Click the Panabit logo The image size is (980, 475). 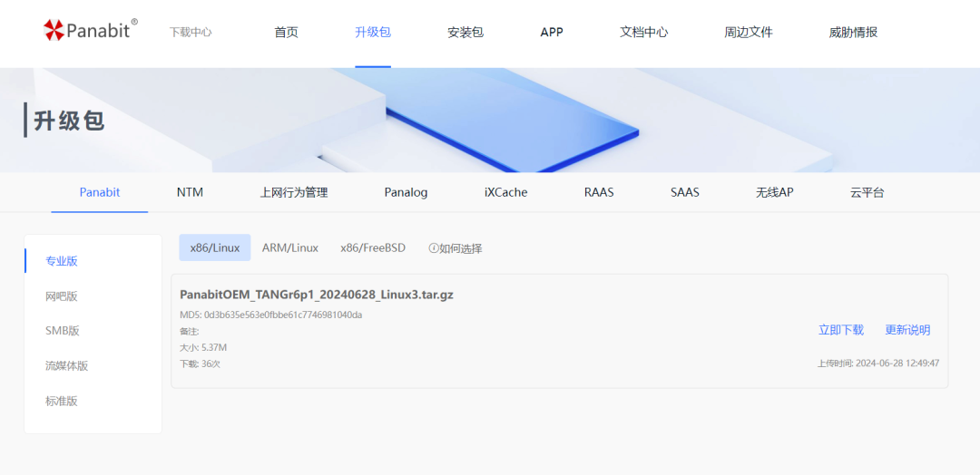91,29
